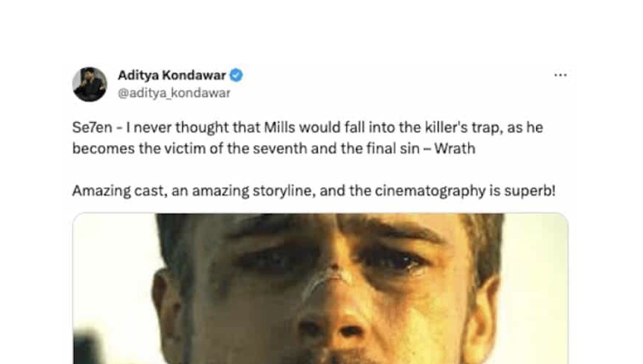The image size is (643, 364).
Task: Click the blue verified badge
Action: click(236, 75)
